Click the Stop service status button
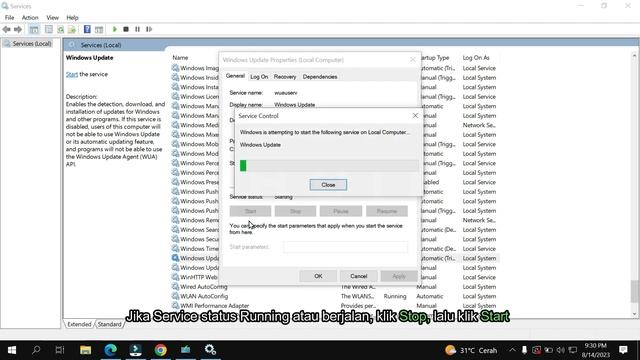The width and height of the screenshot is (640, 360). point(296,211)
